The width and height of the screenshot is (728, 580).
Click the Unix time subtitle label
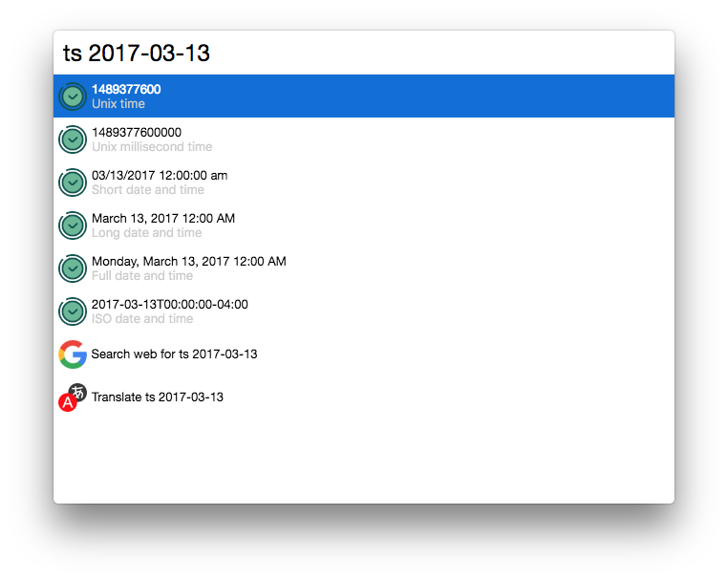pyautogui.click(x=118, y=103)
